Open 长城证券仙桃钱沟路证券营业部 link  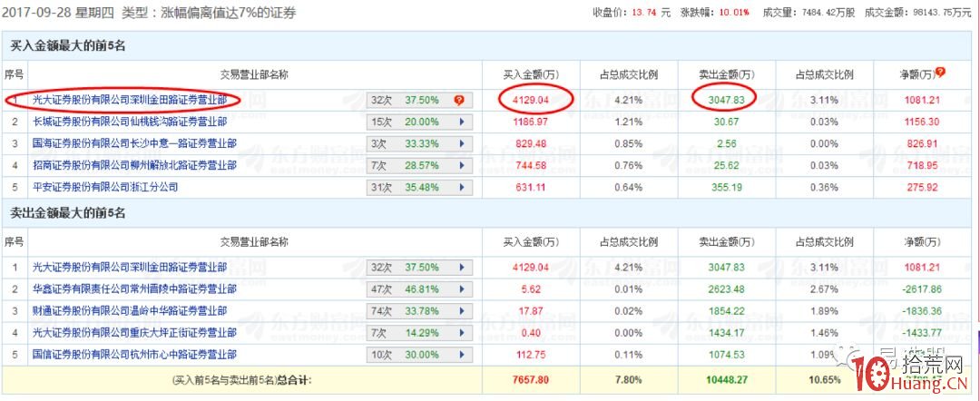[130, 122]
